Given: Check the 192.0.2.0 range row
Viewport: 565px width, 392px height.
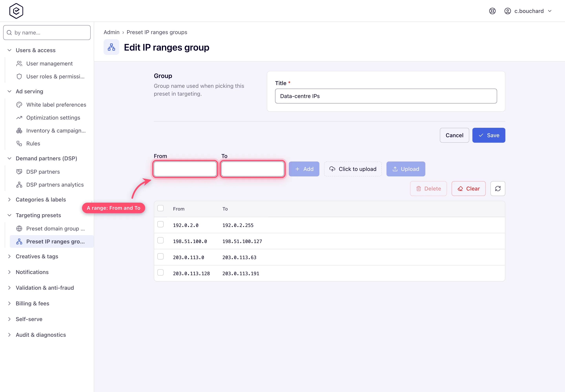Looking at the screenshot, I should [160, 224].
